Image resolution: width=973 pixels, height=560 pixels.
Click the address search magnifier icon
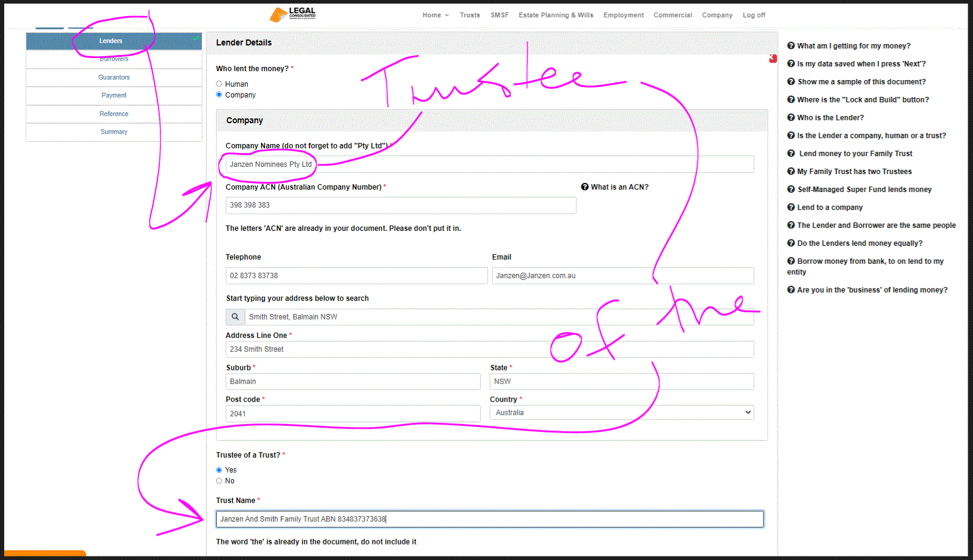(x=235, y=317)
